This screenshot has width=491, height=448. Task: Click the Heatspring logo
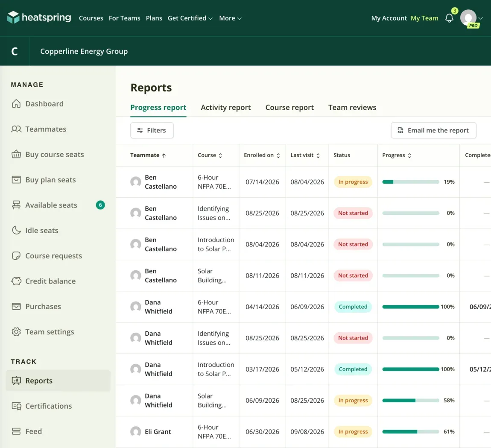39,18
